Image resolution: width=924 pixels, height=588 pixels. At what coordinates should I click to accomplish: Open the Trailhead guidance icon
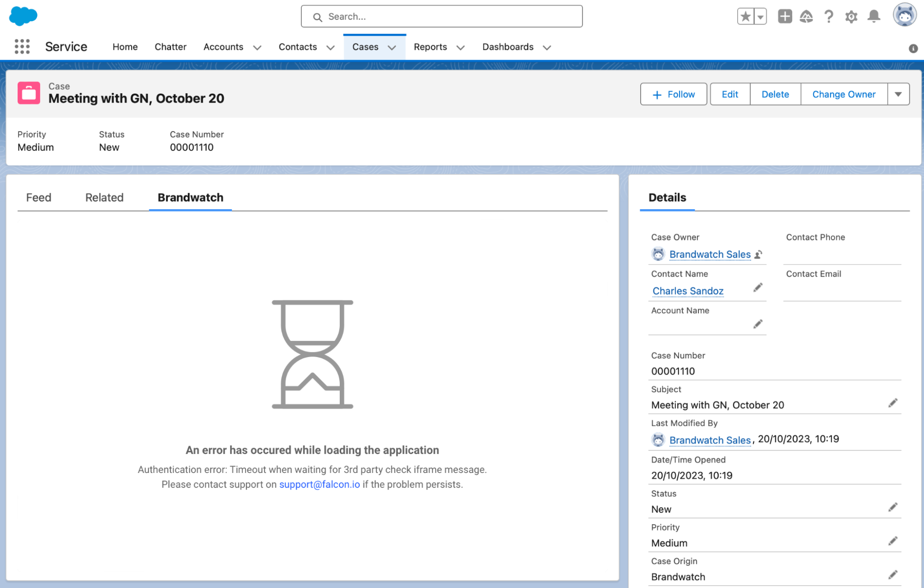pyautogui.click(x=806, y=17)
